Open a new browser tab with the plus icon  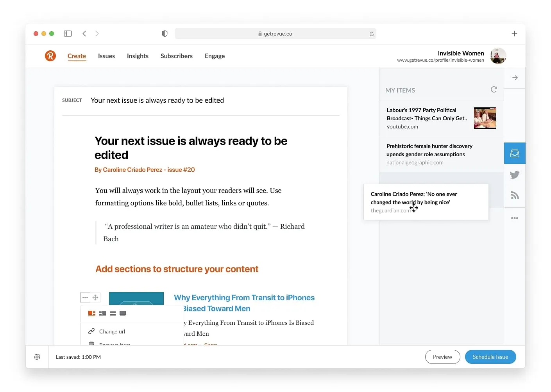tap(514, 34)
